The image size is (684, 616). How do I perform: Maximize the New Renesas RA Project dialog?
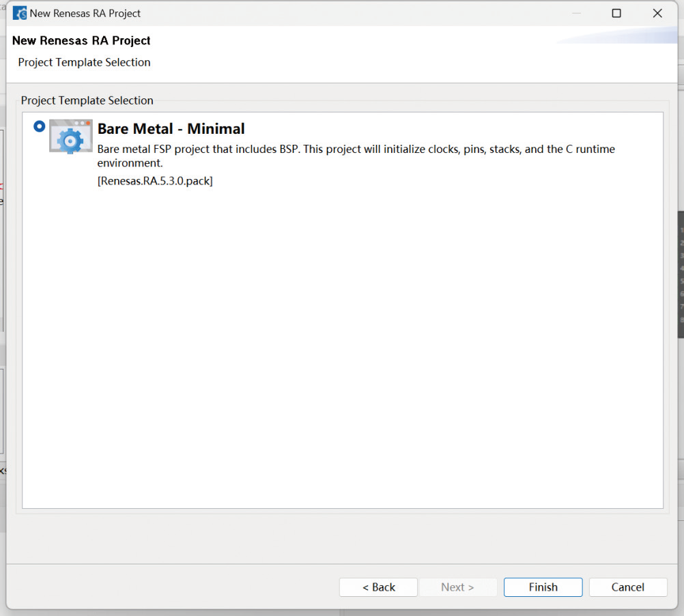[616, 13]
